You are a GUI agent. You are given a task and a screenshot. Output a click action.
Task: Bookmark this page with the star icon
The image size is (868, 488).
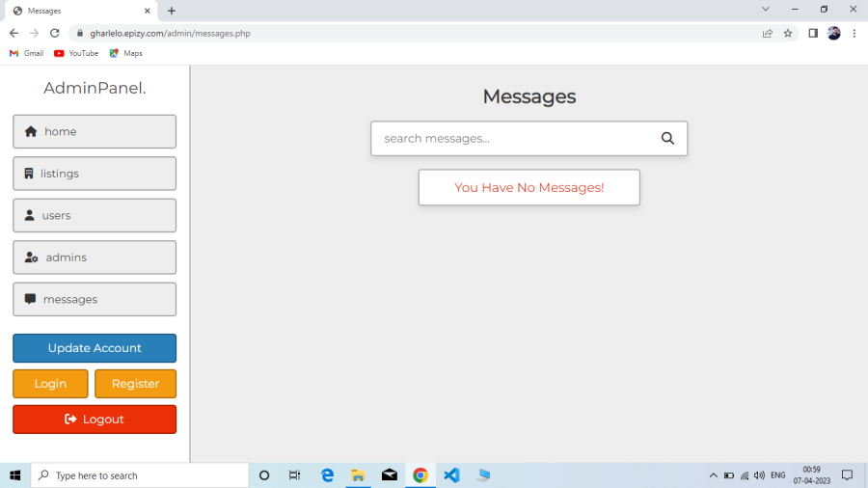[x=788, y=33]
